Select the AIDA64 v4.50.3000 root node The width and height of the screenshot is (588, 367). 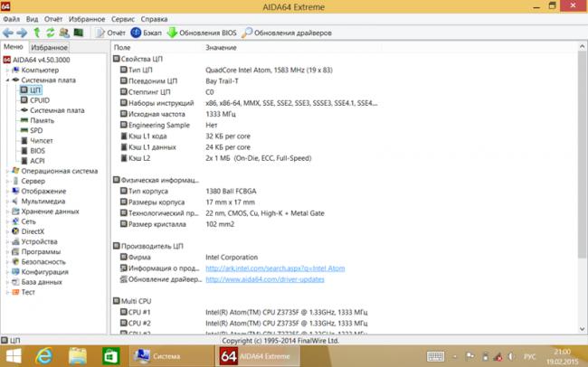[36, 60]
